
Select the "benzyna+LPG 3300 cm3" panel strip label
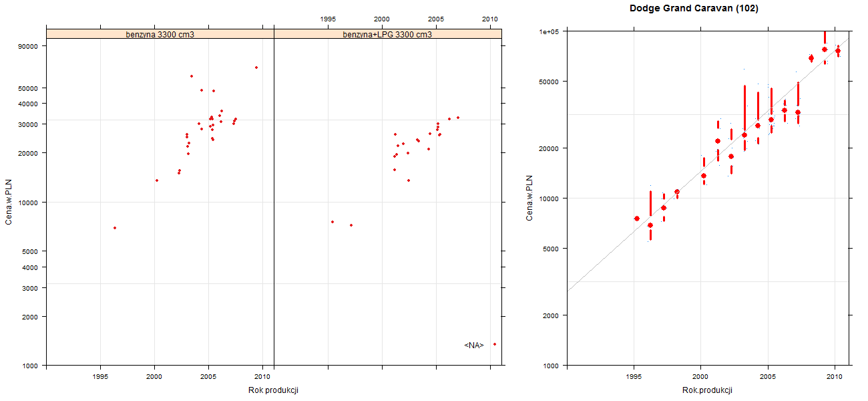point(387,34)
